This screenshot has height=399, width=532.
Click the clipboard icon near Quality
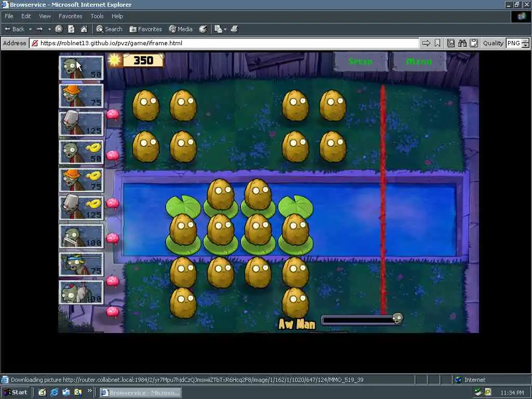click(474, 43)
